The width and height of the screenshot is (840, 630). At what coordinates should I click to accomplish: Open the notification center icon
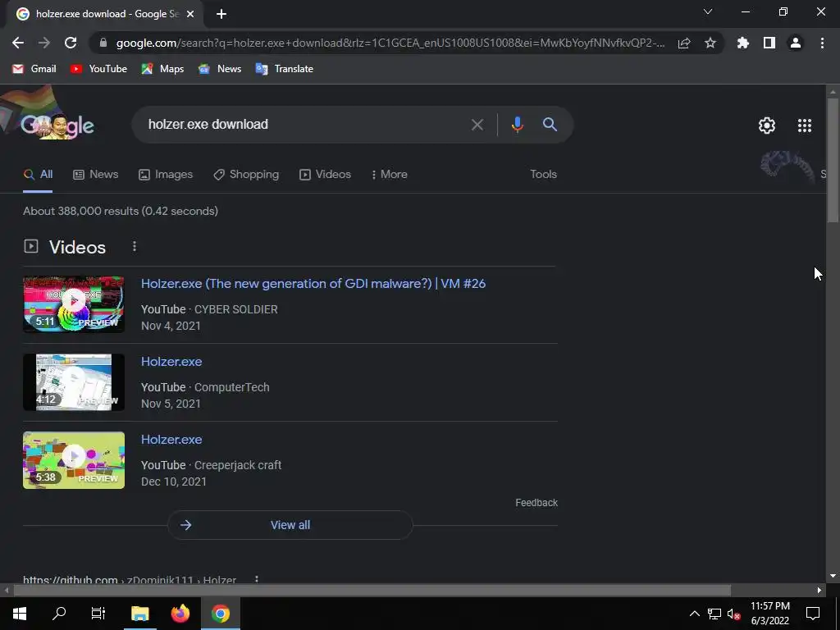(813, 614)
